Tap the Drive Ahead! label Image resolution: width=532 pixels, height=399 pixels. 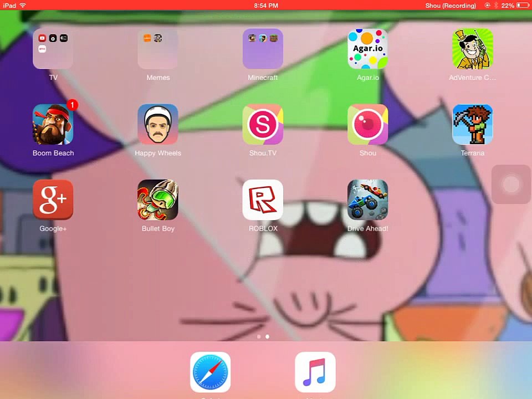tap(368, 229)
